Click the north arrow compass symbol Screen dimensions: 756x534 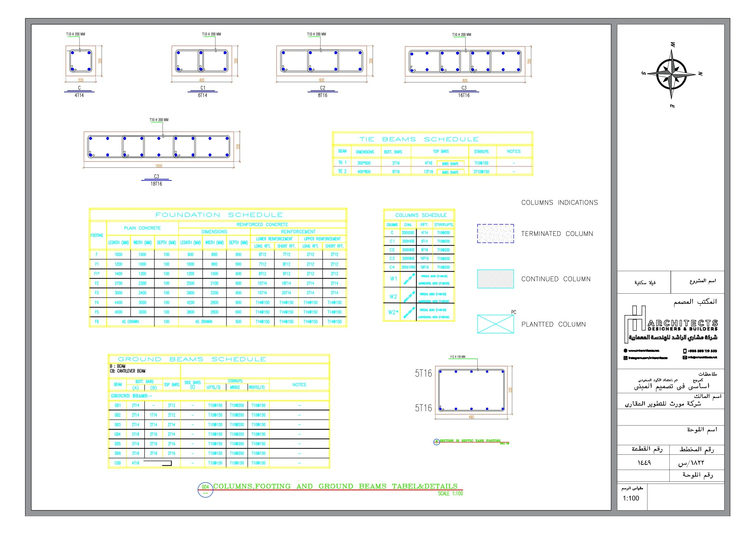[x=671, y=74]
